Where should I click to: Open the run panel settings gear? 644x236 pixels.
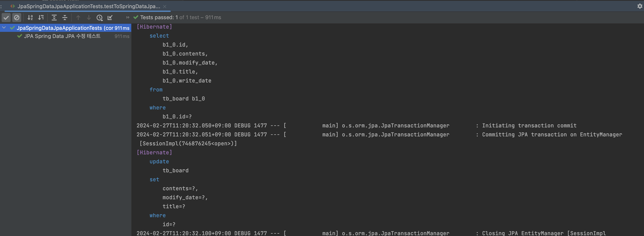pyautogui.click(x=640, y=6)
